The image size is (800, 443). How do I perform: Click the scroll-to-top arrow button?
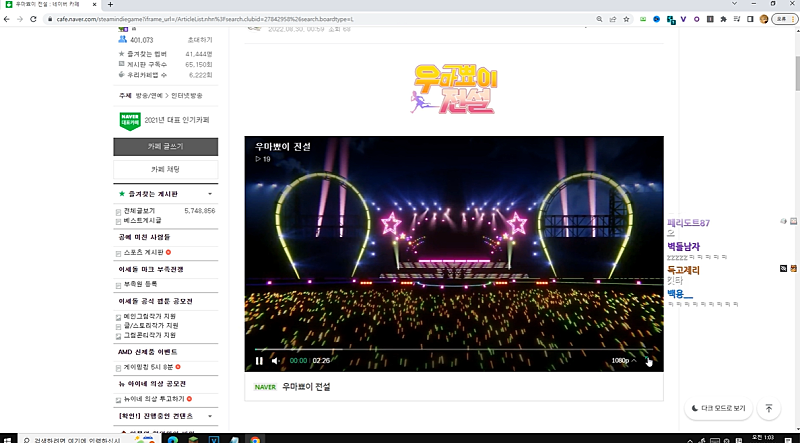[x=769, y=408]
